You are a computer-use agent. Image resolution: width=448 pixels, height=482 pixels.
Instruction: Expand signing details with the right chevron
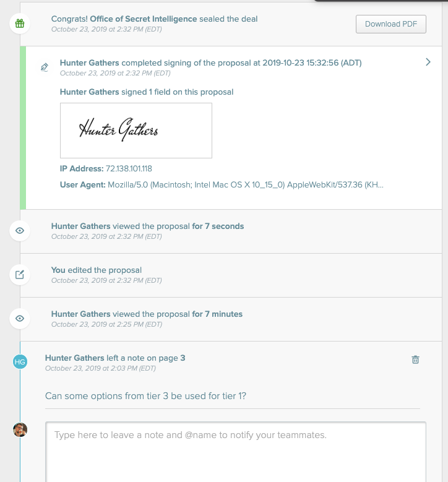[428, 62]
